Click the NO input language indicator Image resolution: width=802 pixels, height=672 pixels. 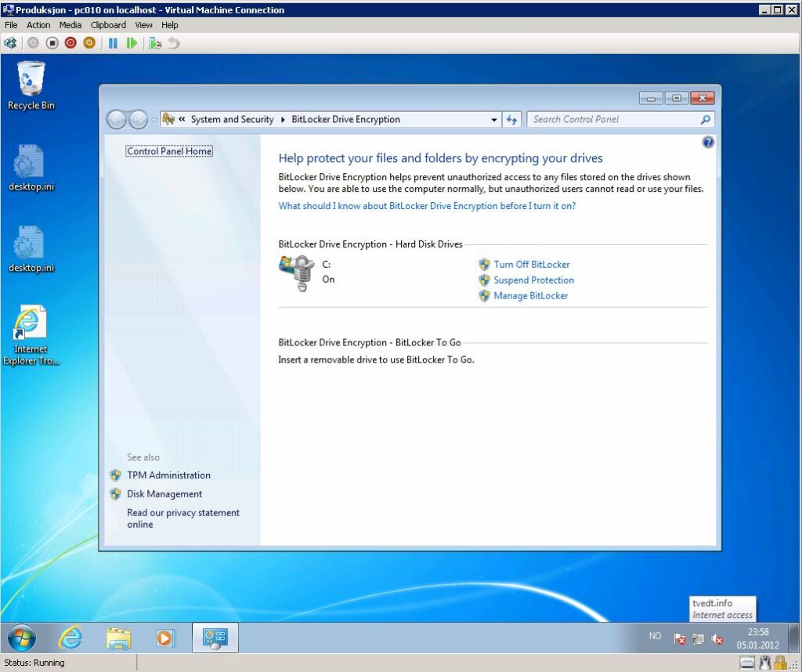tap(655, 636)
